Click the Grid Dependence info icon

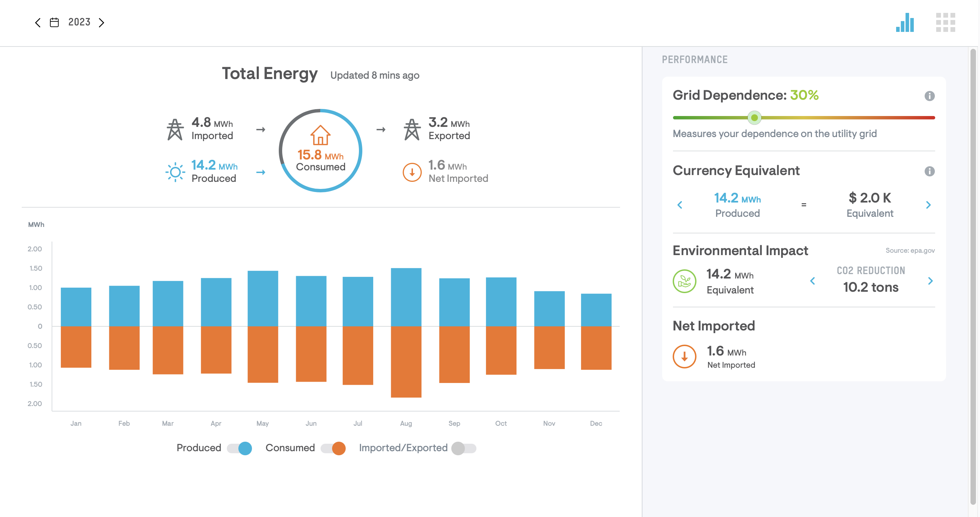(x=929, y=96)
